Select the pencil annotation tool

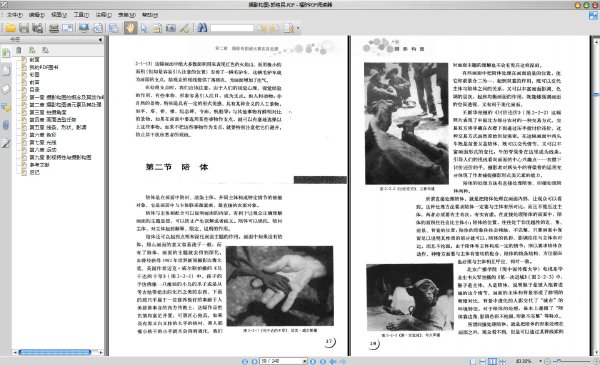coord(184,28)
